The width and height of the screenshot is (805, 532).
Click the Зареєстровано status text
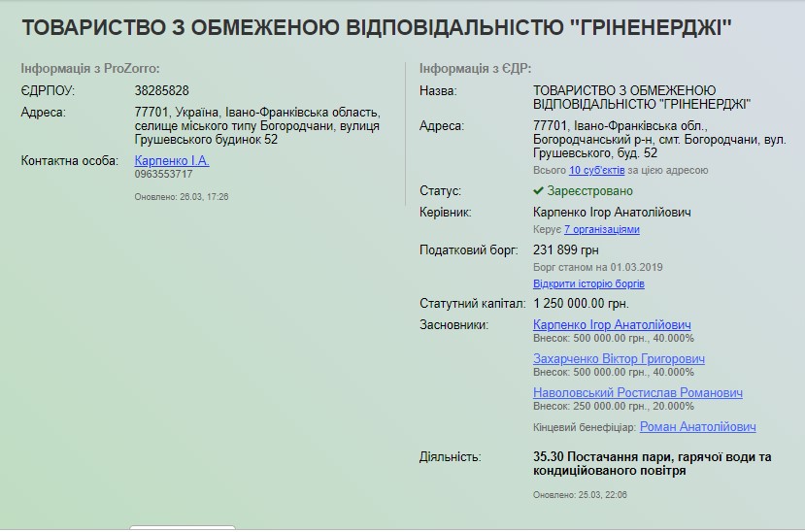tap(589, 191)
